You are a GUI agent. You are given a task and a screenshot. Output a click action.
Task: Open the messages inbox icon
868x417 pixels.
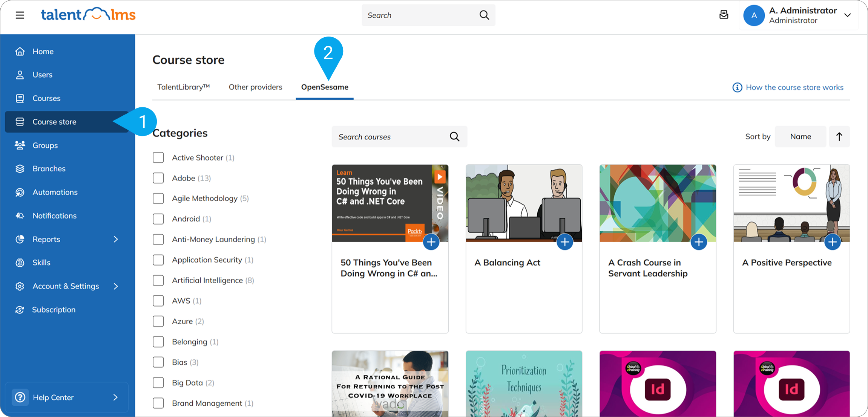click(x=724, y=15)
